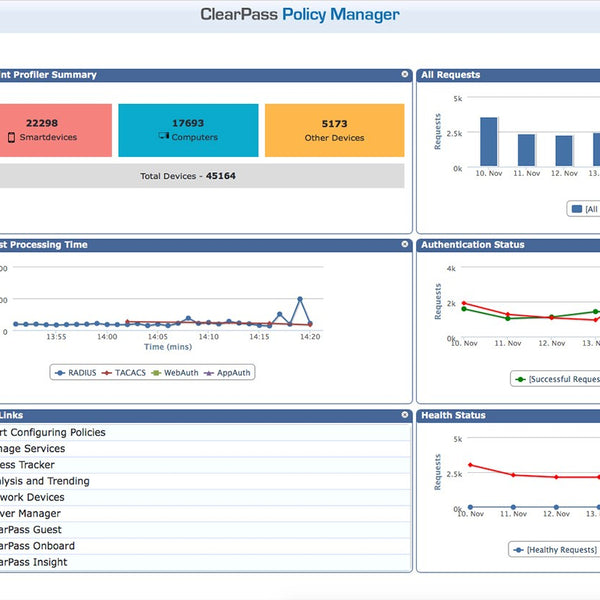The image size is (600, 600).
Task: Click the Time (mins) axis label
Action: tap(168, 347)
